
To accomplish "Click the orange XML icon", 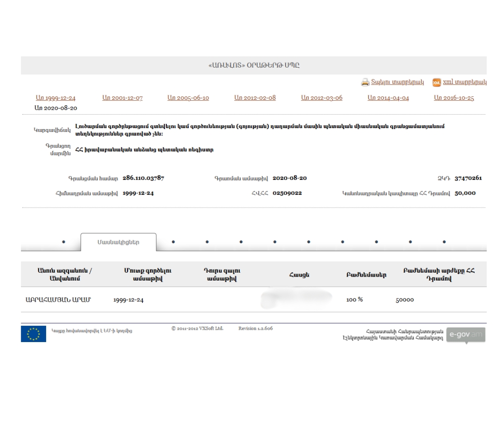I will click(x=436, y=82).
